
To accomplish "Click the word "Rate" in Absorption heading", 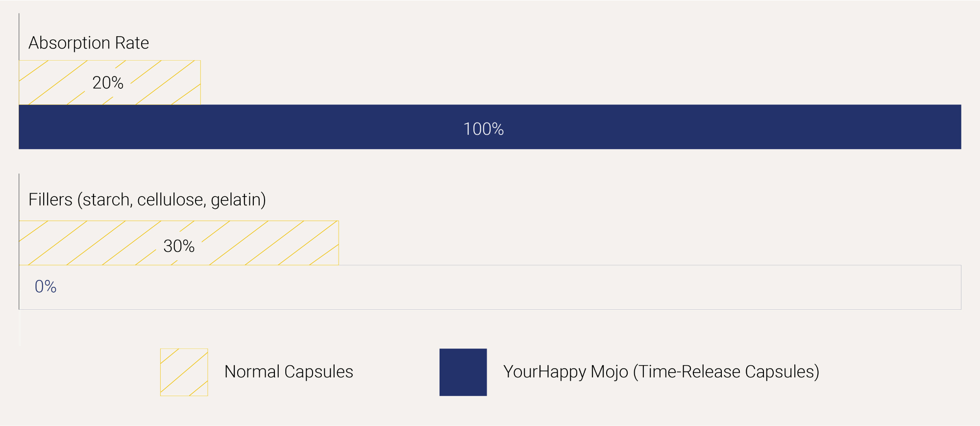I will 132,43.
